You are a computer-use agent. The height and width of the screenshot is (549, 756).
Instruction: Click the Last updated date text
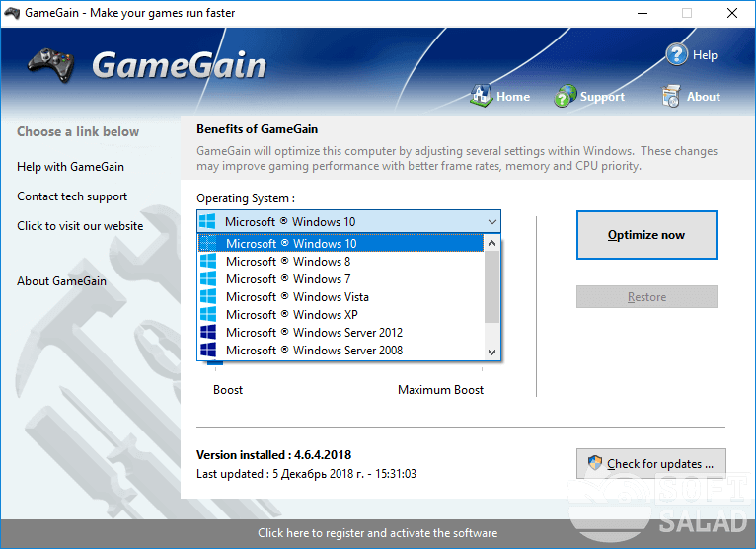pos(306,474)
